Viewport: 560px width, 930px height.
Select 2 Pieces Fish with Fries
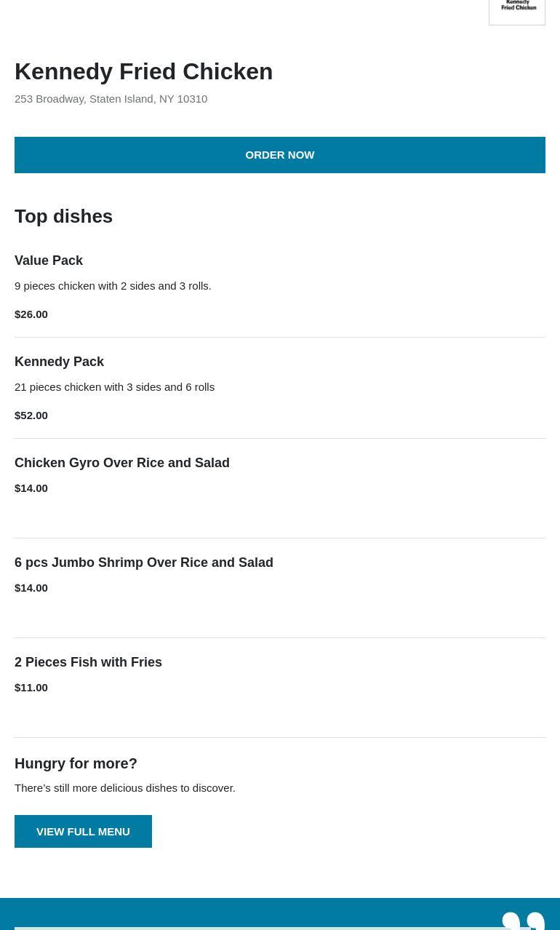click(88, 662)
